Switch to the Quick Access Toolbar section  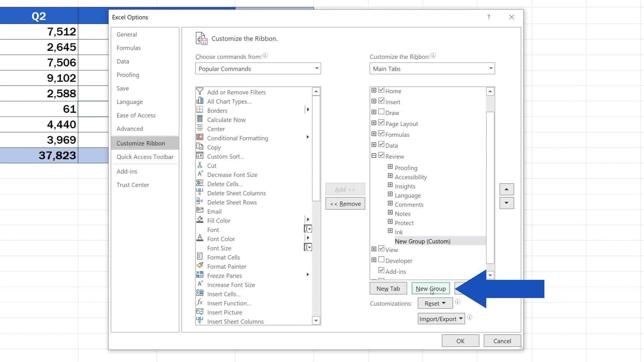145,157
